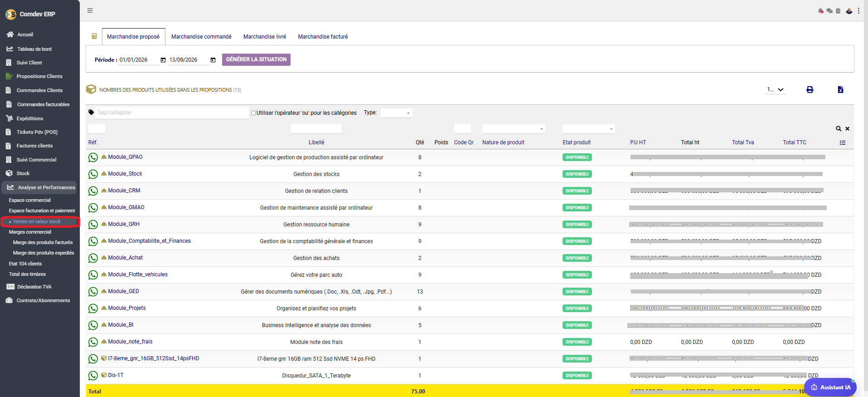The width and height of the screenshot is (868, 397).
Task: Sort by the Total TTC column header
Action: point(795,142)
